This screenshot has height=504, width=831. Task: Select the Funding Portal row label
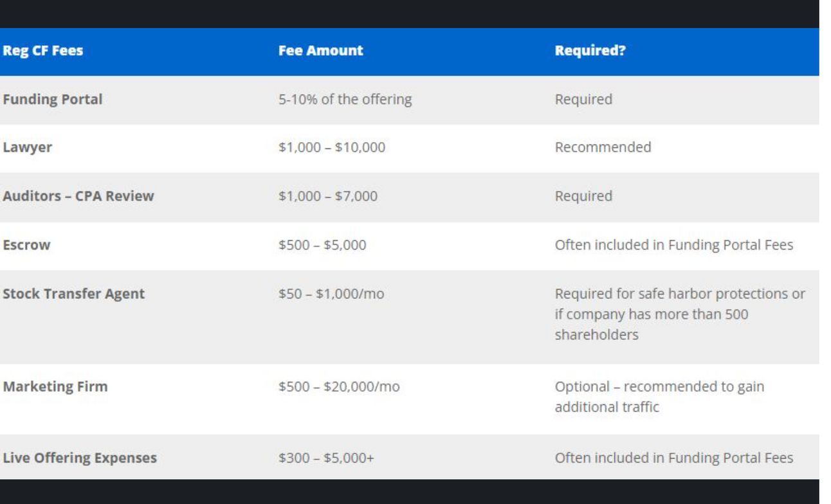coord(52,100)
